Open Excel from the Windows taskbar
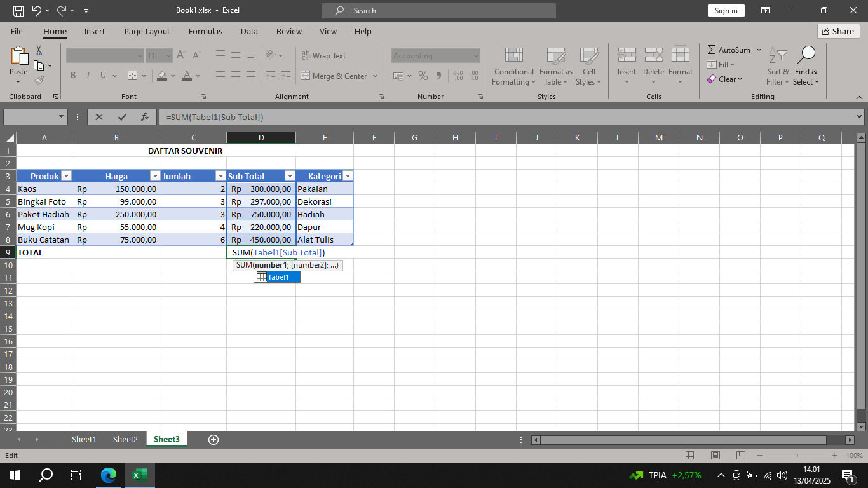The image size is (868, 488). point(139,475)
